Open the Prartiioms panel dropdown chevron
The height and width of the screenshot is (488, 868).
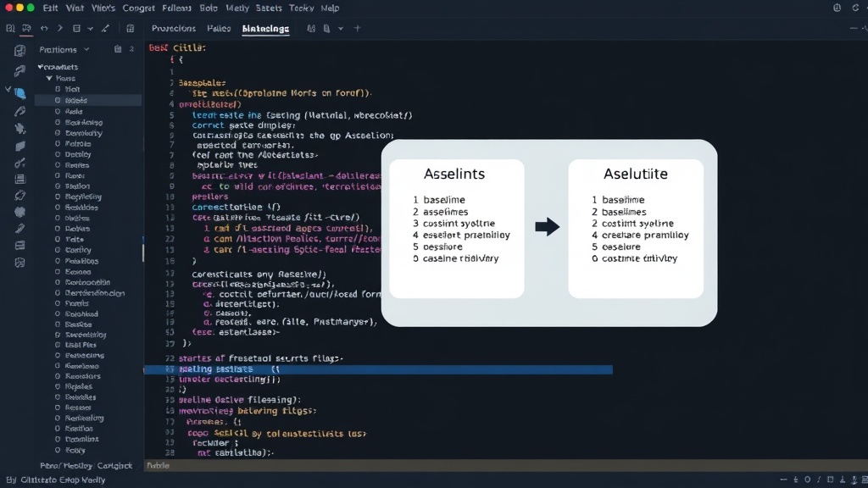86,49
